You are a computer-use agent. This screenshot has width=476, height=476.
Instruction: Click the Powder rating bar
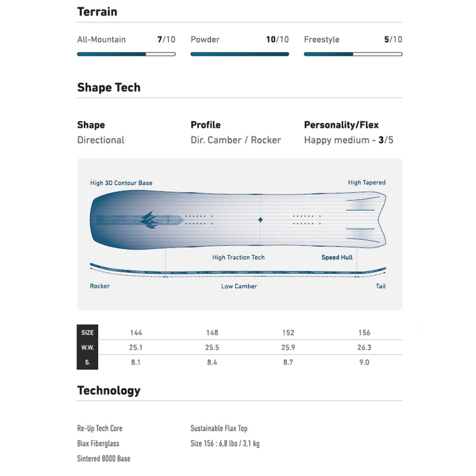[240, 54]
